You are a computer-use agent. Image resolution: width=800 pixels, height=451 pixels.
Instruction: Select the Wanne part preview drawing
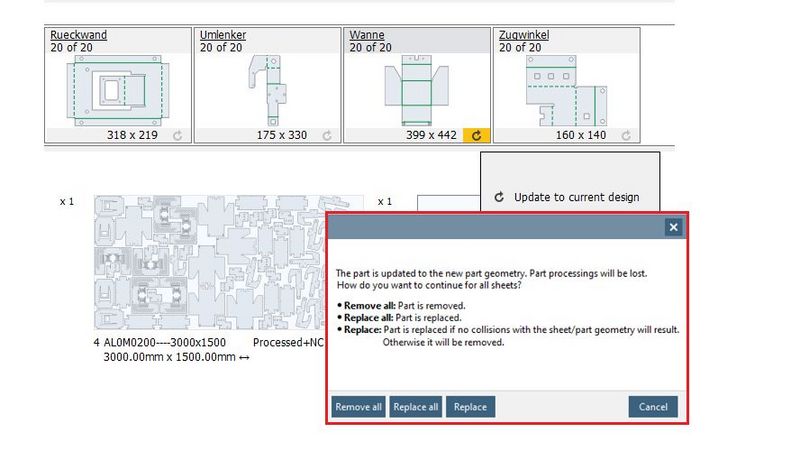point(416,91)
